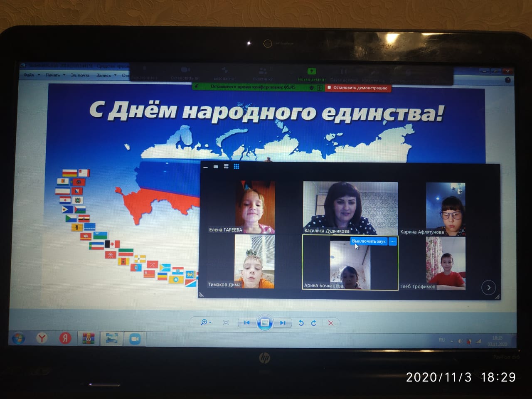Open the Эл. почта menu item
The height and width of the screenshot is (399, 532).
click(80, 75)
